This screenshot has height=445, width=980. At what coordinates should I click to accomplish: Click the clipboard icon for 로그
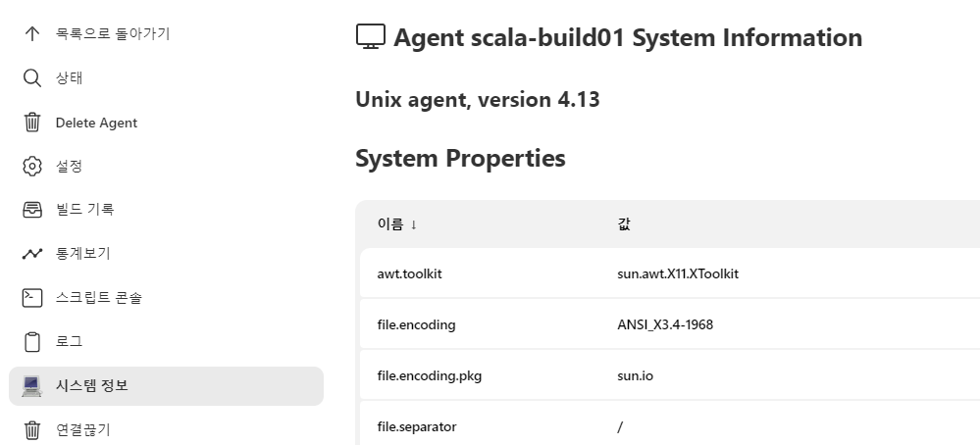pyautogui.click(x=31, y=342)
